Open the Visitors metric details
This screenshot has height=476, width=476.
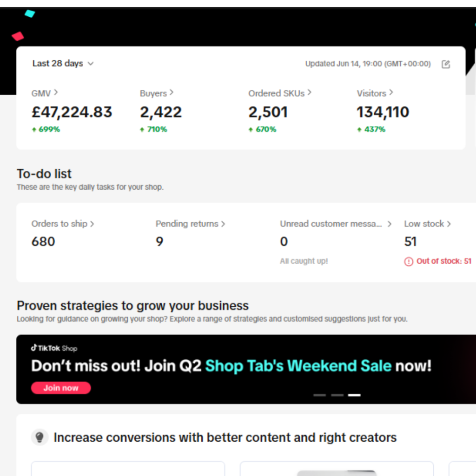[x=375, y=93]
